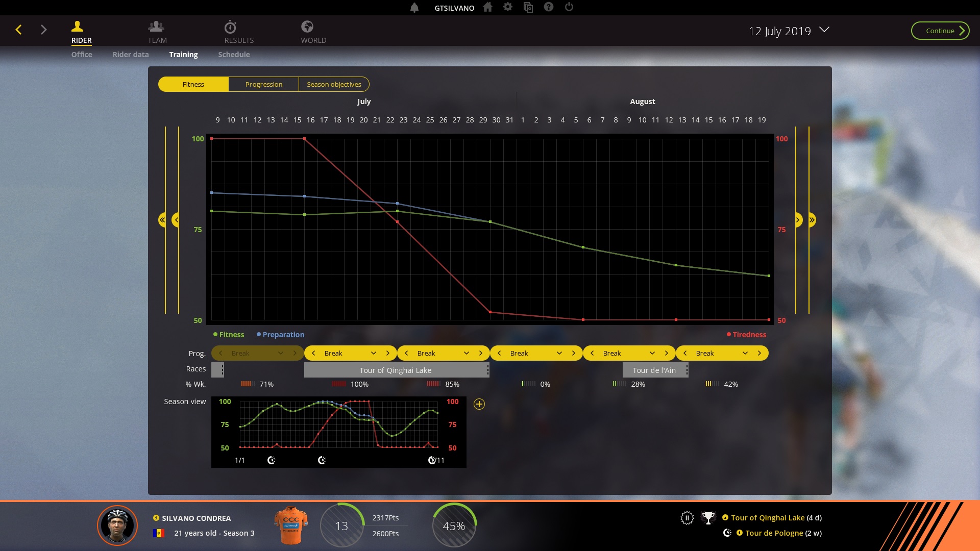980x551 pixels.
Task: Go to home screen icon
Action: coord(488,7)
